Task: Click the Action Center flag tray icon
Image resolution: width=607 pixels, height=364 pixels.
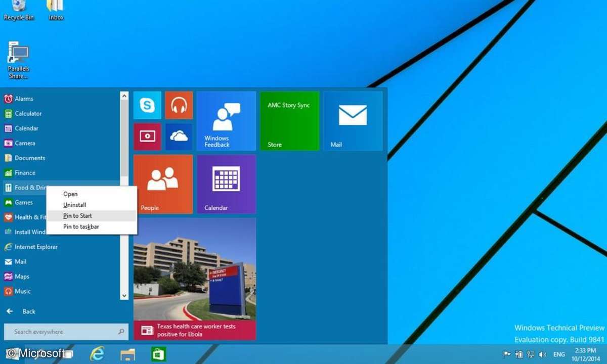Action: click(507, 354)
